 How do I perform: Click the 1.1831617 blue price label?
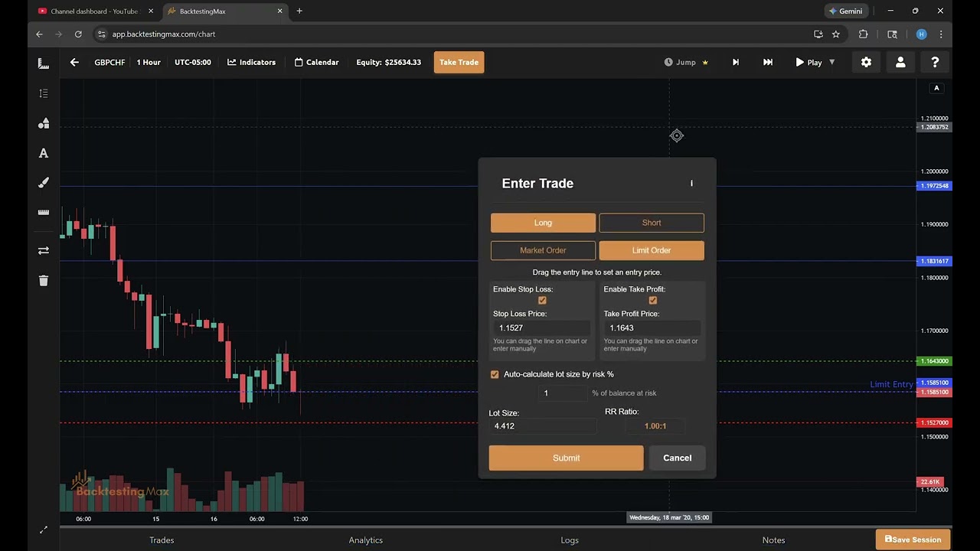tap(934, 261)
